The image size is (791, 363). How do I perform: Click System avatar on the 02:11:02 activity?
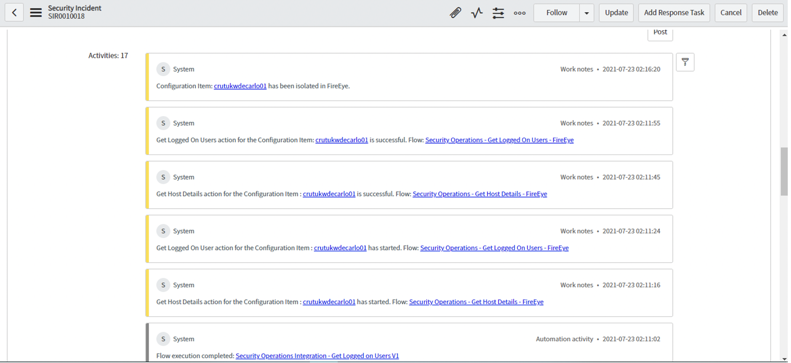coord(163,339)
